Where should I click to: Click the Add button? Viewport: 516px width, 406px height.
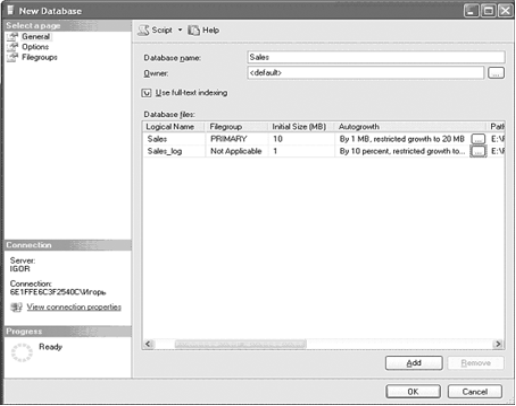point(414,363)
